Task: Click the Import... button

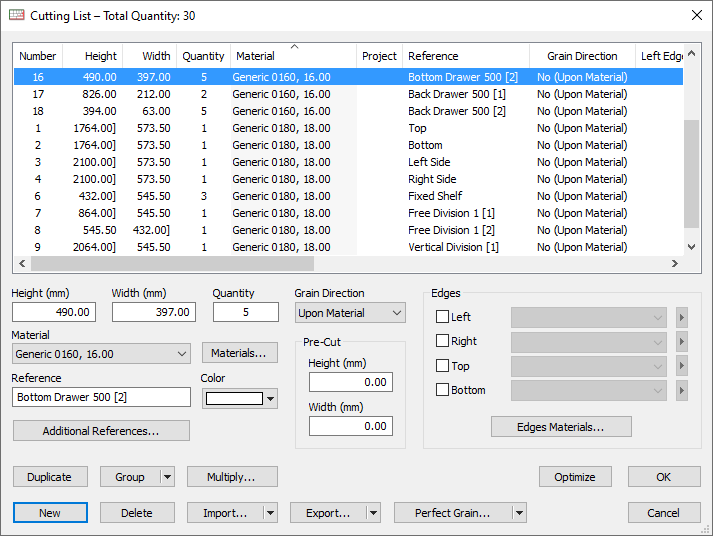Action: pos(225,513)
